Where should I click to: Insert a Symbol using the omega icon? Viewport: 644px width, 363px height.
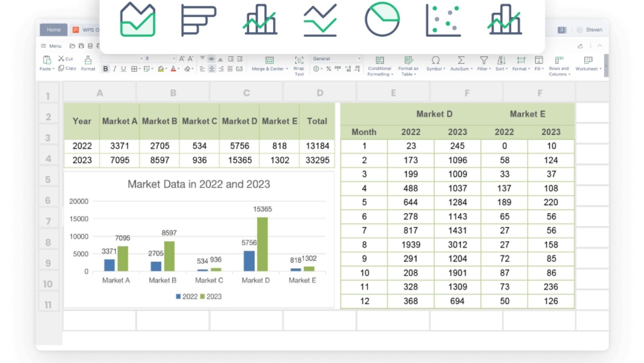435,60
